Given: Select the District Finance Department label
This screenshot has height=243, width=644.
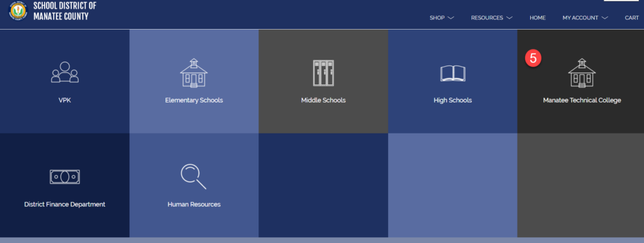Looking at the screenshot, I should pyautogui.click(x=65, y=205).
